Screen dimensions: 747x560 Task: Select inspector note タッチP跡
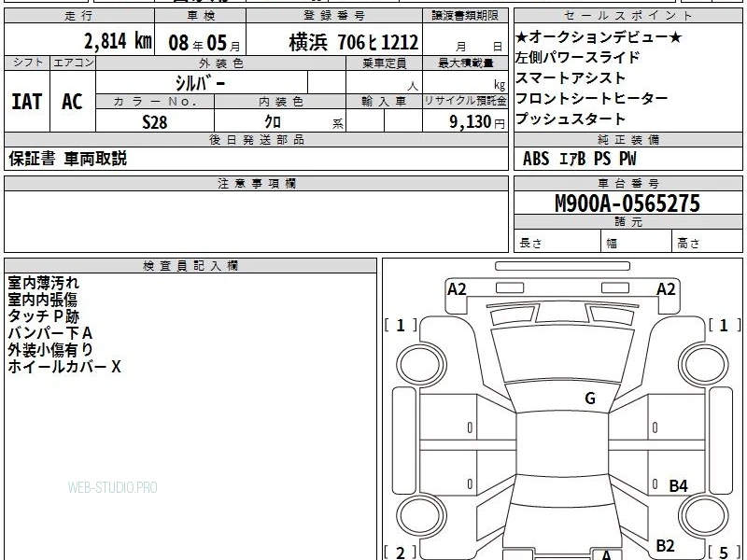[43, 316]
